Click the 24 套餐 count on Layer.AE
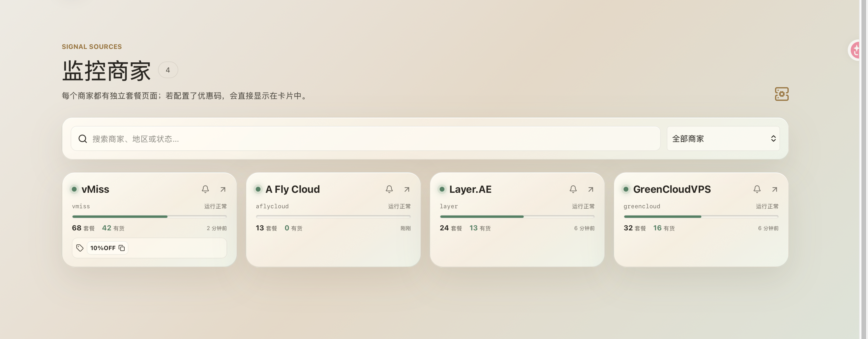 (451, 228)
